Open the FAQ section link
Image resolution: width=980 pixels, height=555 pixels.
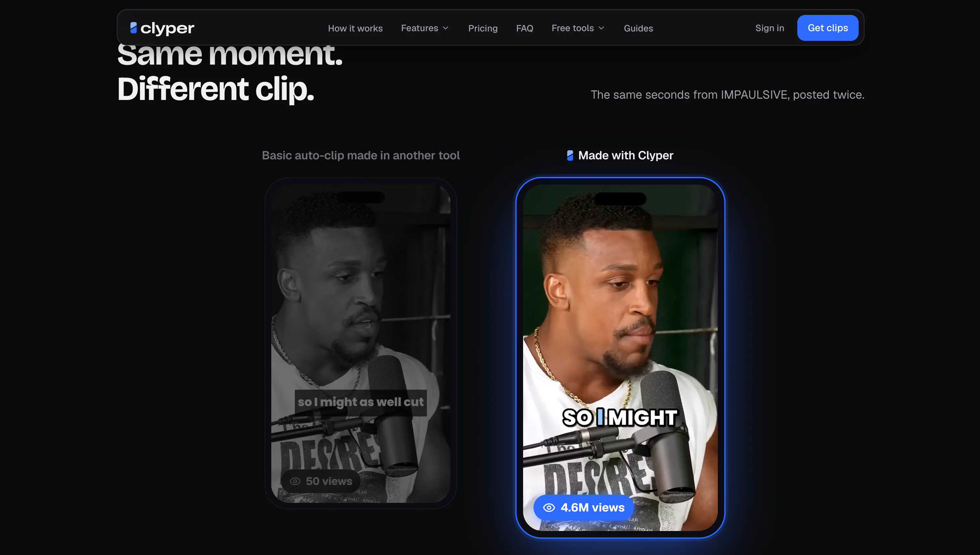pyautogui.click(x=524, y=28)
